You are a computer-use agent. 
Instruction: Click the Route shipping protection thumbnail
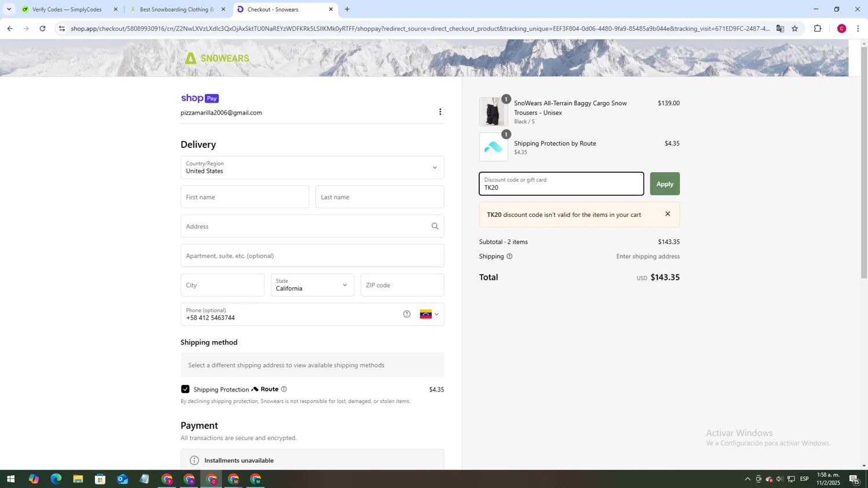[x=493, y=147]
